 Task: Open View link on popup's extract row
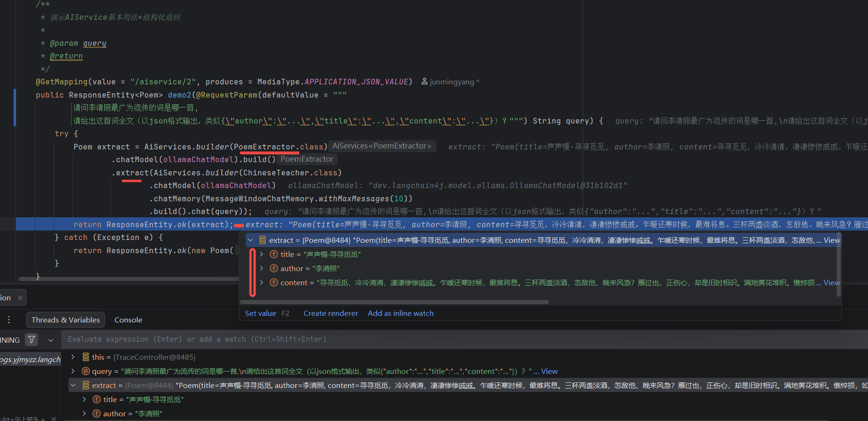click(x=831, y=240)
